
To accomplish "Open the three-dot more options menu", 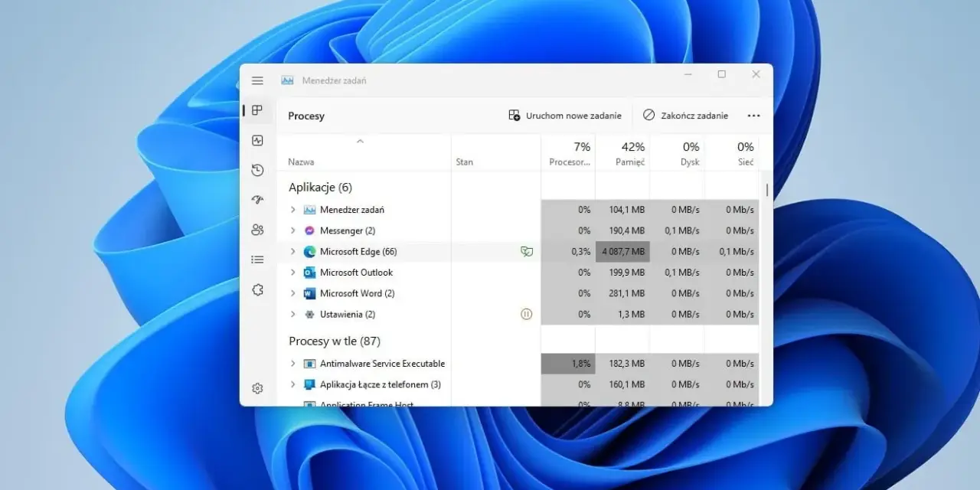I will (754, 116).
